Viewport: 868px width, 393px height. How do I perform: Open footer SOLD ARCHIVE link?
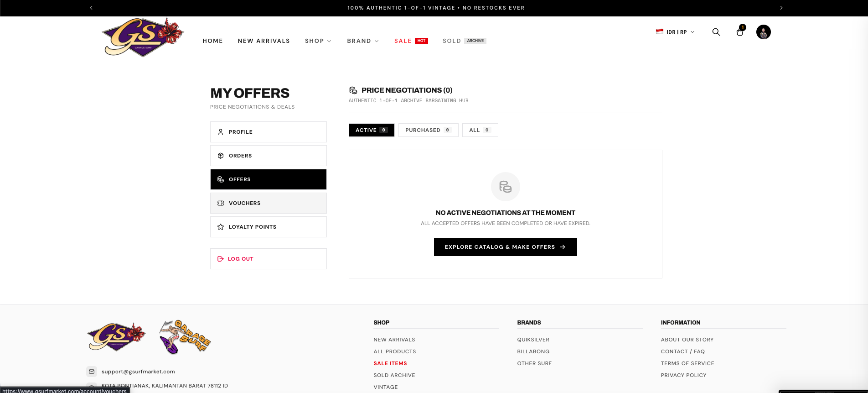coord(394,375)
